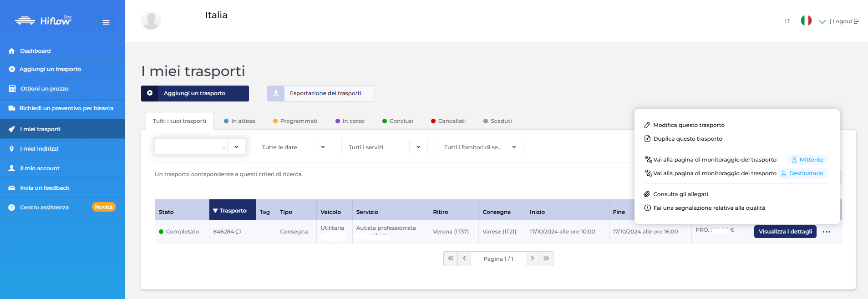Select Tutti i tuoi trasporti tab
This screenshot has height=299, width=868.
tap(179, 121)
